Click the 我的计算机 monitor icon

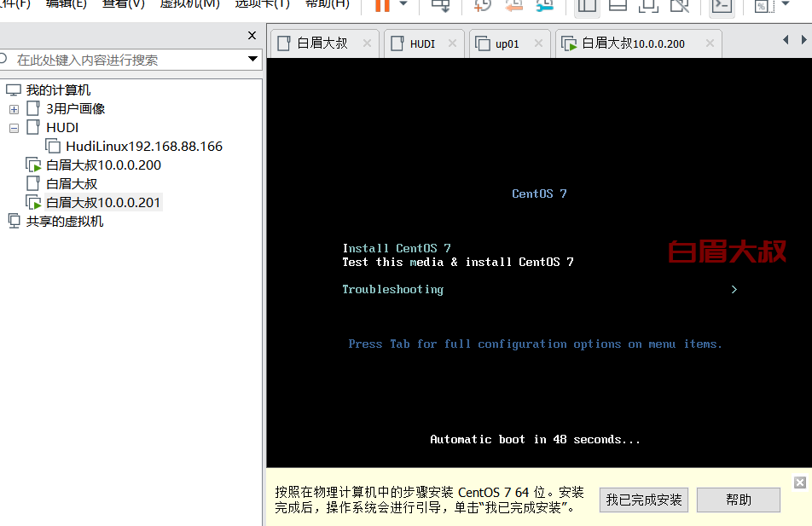pos(14,90)
